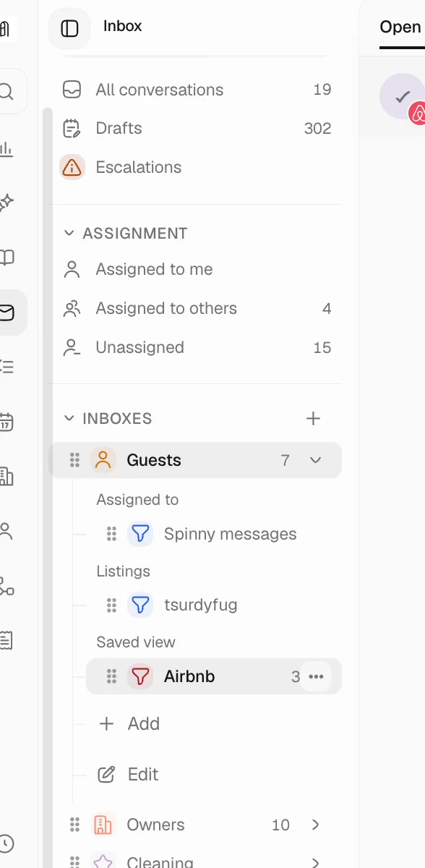Open the tasks checklist icon in rail
The width and height of the screenshot is (425, 868).
tap(7, 367)
